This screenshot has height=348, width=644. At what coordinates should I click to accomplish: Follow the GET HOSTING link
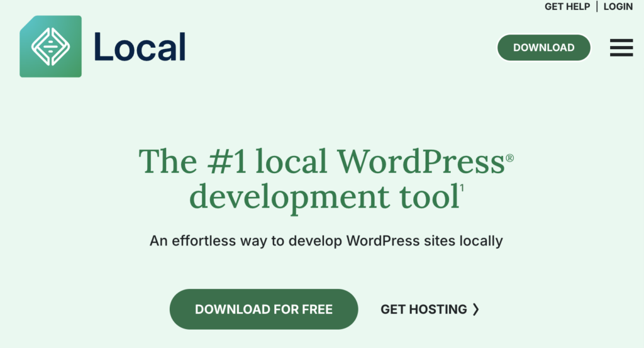pyautogui.click(x=430, y=309)
